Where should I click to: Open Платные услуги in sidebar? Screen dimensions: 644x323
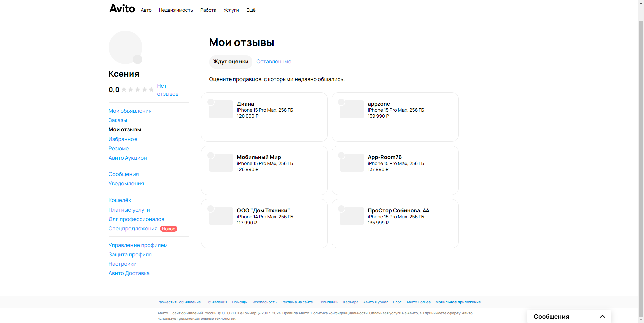tap(129, 210)
